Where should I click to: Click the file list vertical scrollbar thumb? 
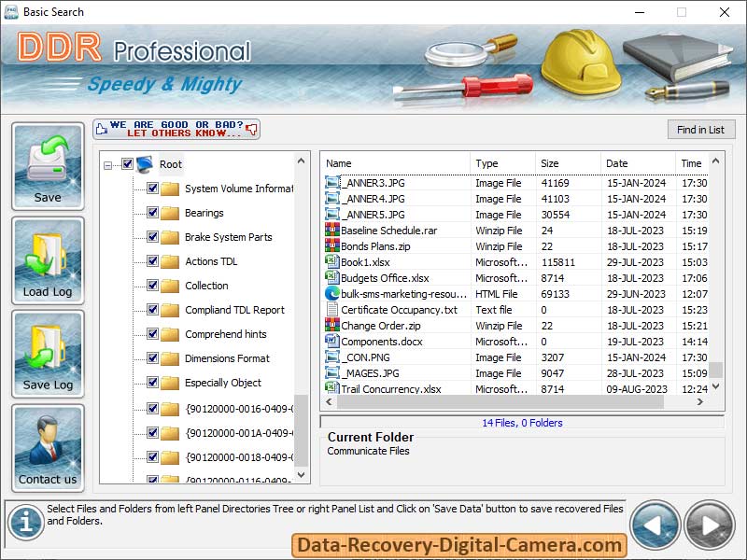[715, 370]
